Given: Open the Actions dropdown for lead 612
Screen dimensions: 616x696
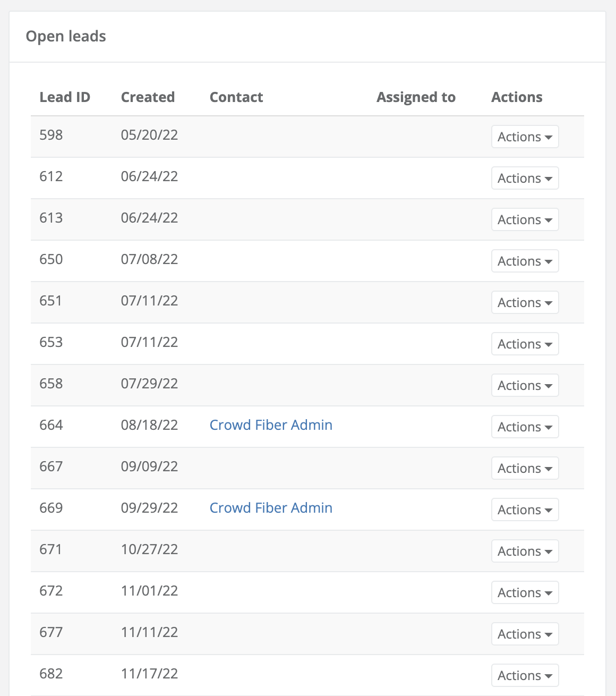Looking at the screenshot, I should (x=525, y=178).
